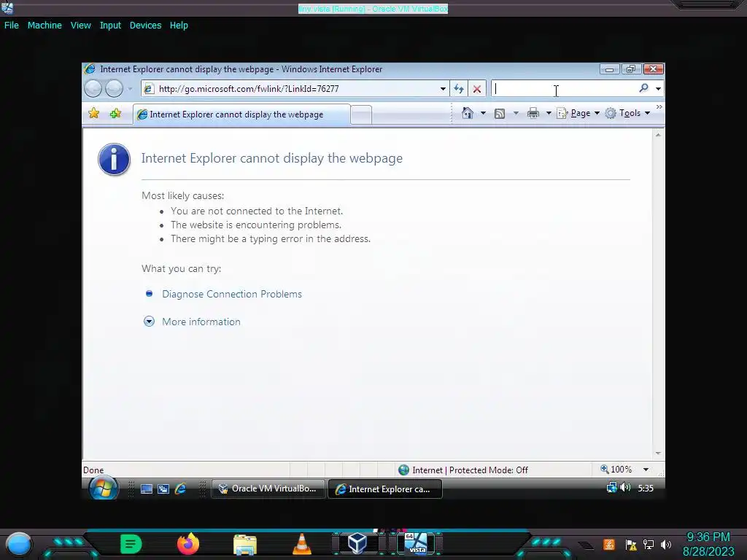
Task: Click Diagnose Connection Problems link
Action: click(231, 294)
